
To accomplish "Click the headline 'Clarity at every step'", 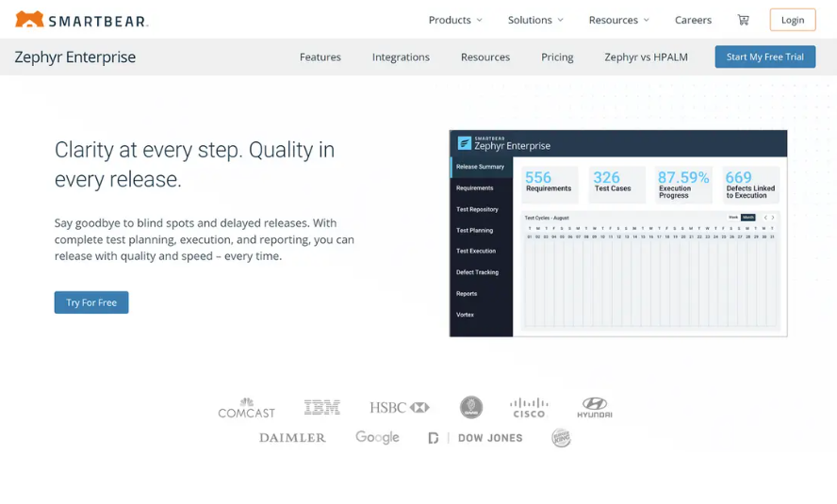I will pos(194,164).
